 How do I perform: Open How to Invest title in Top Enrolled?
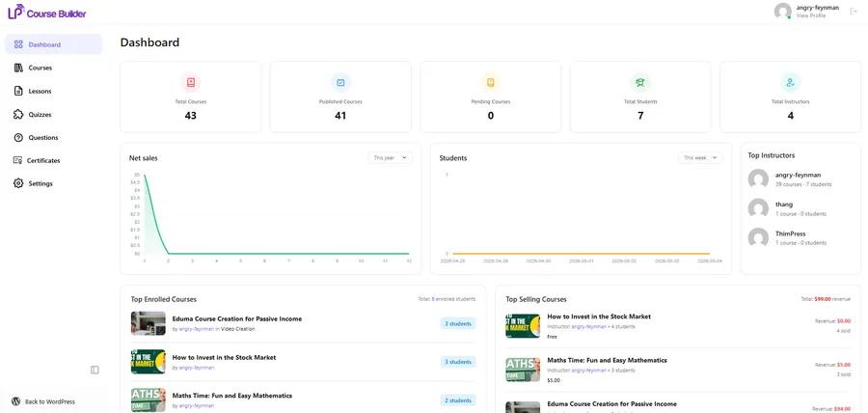(224, 357)
